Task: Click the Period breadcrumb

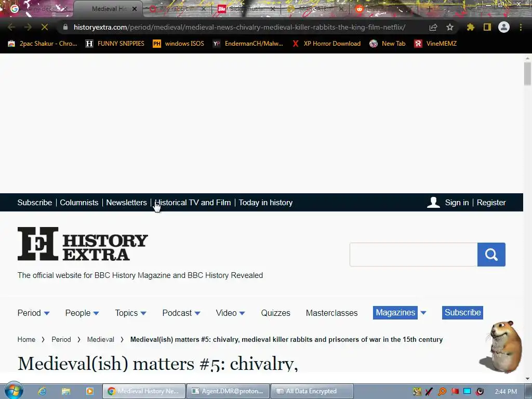Action: (x=61, y=339)
